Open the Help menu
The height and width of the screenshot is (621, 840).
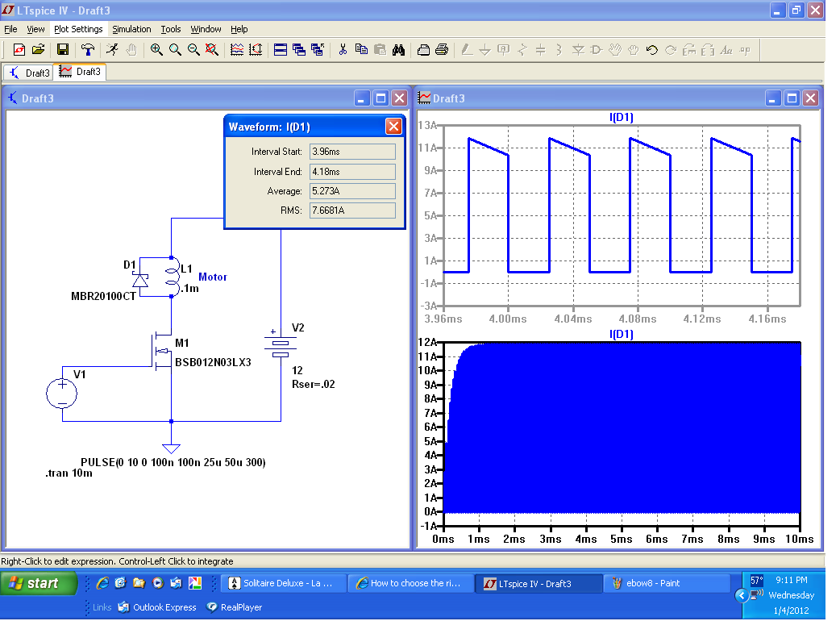pos(239,29)
